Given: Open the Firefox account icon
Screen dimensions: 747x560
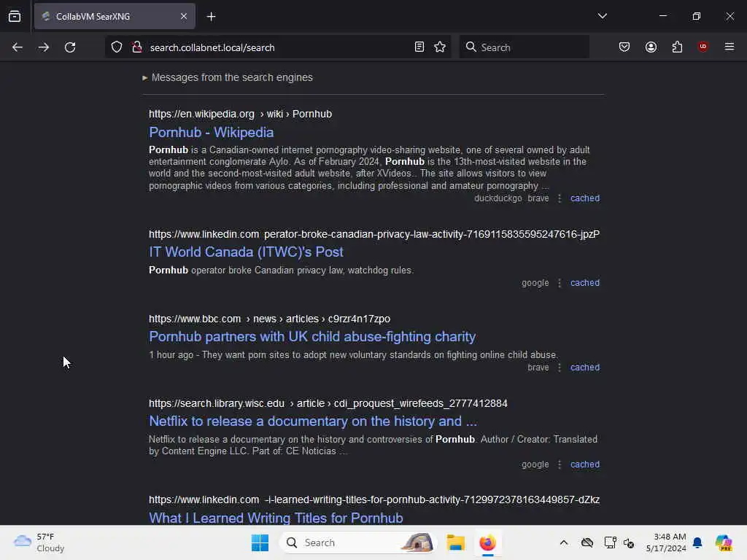Looking at the screenshot, I should 651,47.
